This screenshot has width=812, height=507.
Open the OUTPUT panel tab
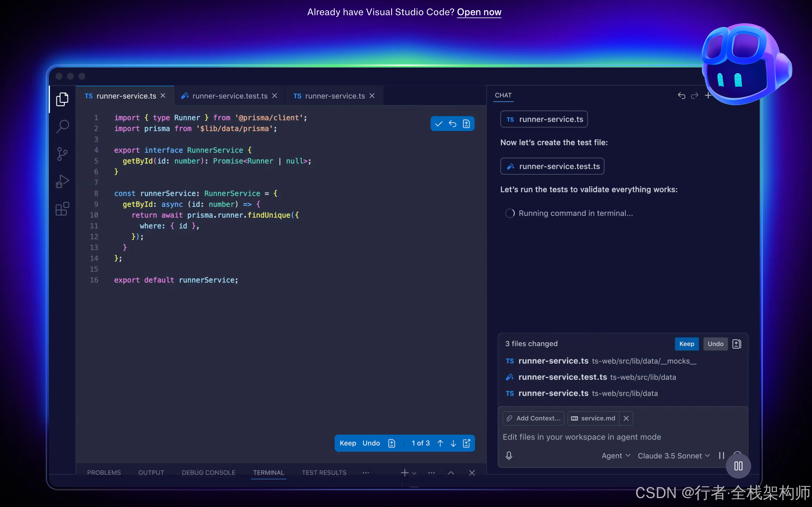tap(151, 473)
